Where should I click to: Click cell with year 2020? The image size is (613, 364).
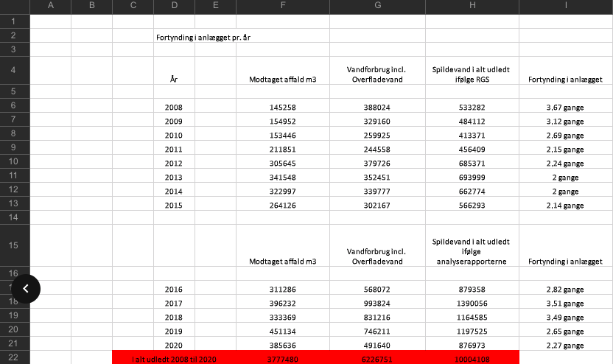(174, 346)
